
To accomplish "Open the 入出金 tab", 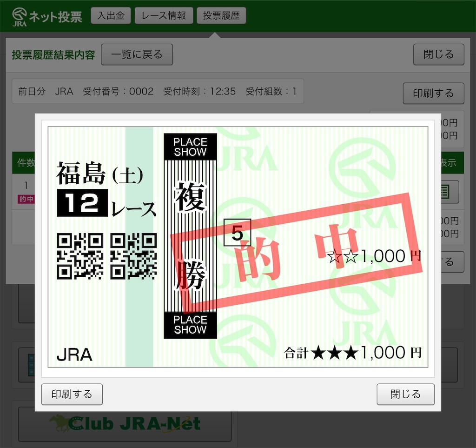I will 111,15.
